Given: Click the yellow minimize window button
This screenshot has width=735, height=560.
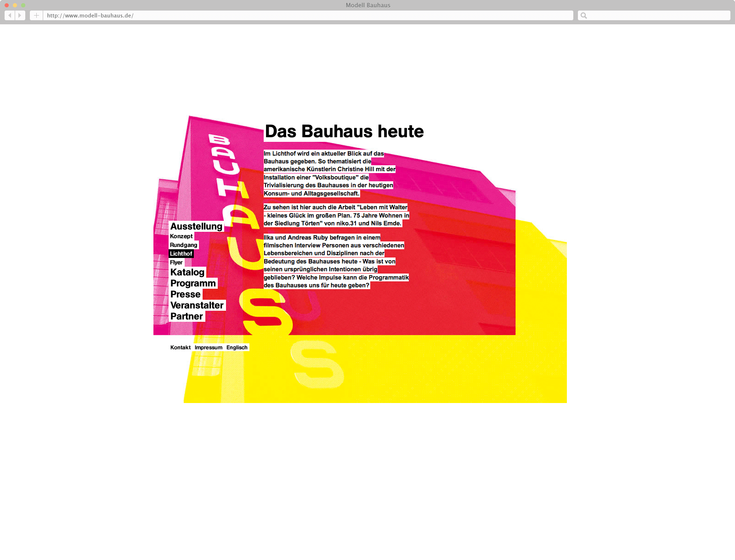Looking at the screenshot, I should click(x=15, y=5).
